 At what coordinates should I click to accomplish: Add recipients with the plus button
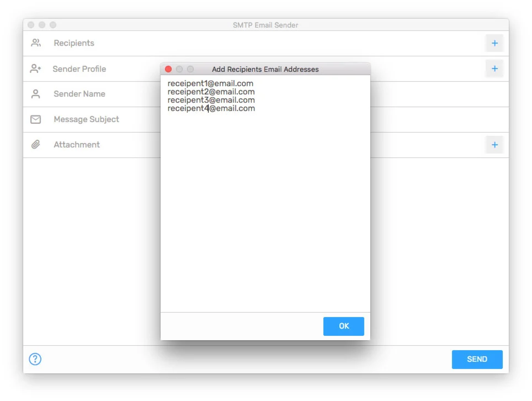[494, 43]
